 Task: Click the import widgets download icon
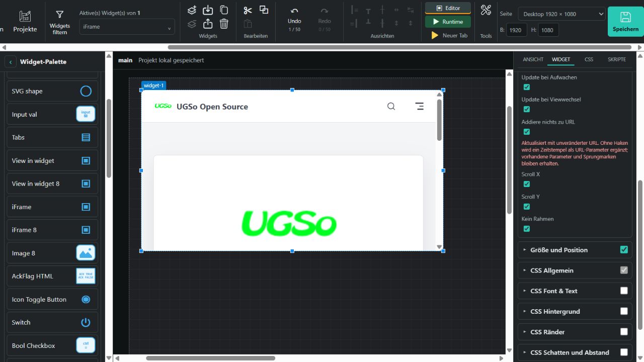pyautogui.click(x=208, y=10)
